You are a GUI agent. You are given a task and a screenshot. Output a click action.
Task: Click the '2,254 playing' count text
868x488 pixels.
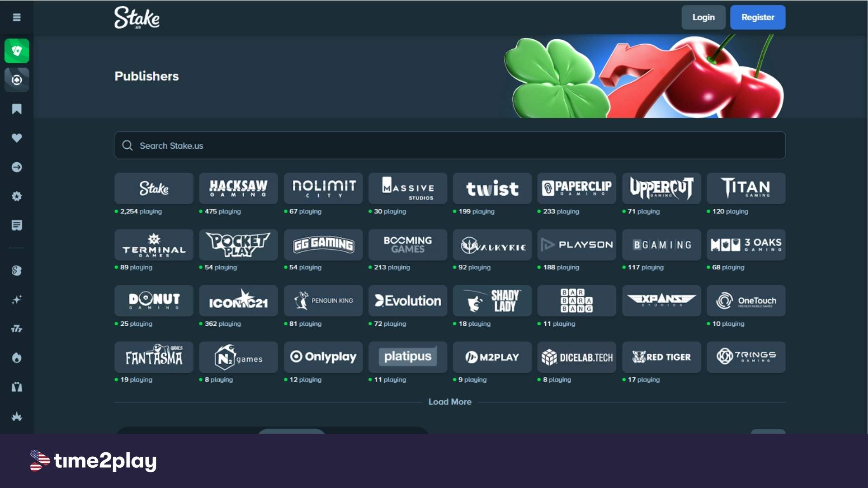[x=141, y=211]
